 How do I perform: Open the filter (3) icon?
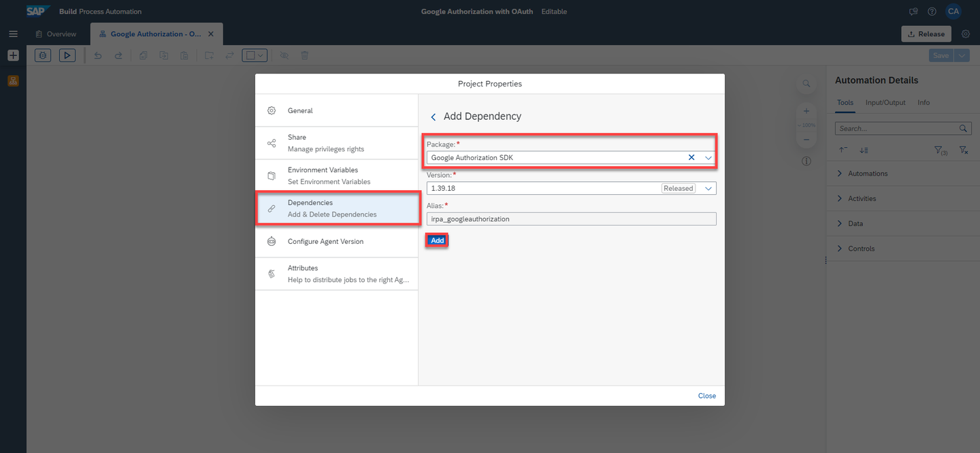point(941,150)
